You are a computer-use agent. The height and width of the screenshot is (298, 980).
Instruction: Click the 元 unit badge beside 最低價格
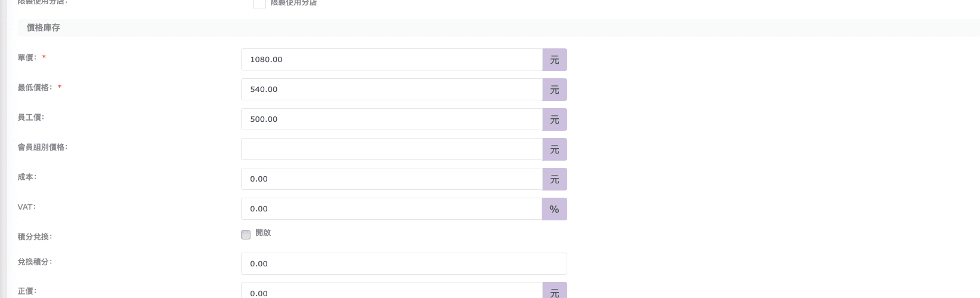(555, 90)
